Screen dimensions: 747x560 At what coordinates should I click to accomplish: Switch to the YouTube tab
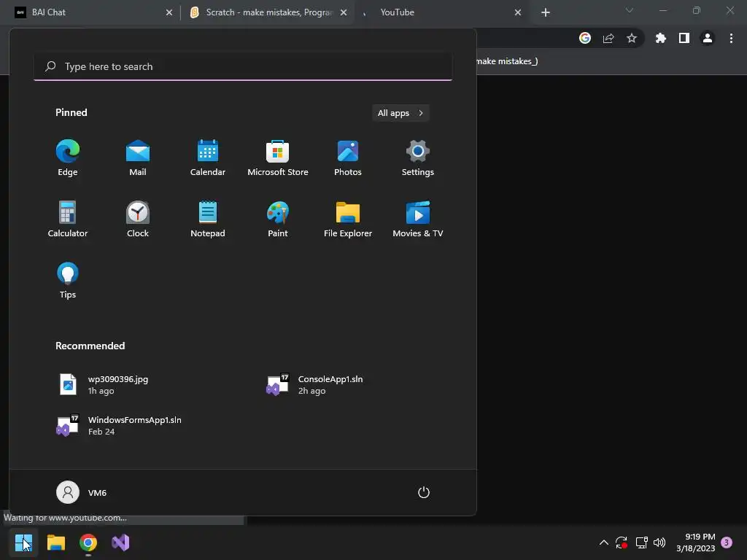[x=443, y=12]
